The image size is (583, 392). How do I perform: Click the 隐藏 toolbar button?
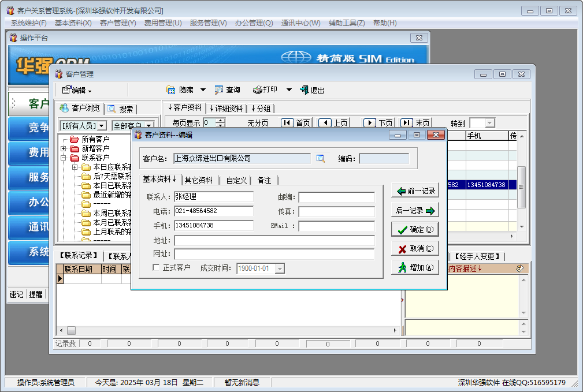pyautogui.click(x=180, y=90)
